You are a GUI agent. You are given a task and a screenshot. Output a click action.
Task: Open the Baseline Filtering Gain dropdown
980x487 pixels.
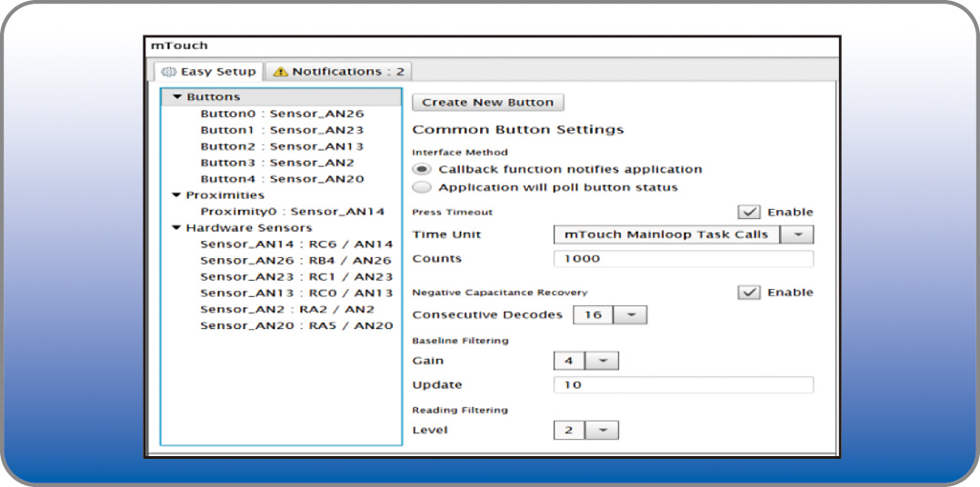(602, 361)
